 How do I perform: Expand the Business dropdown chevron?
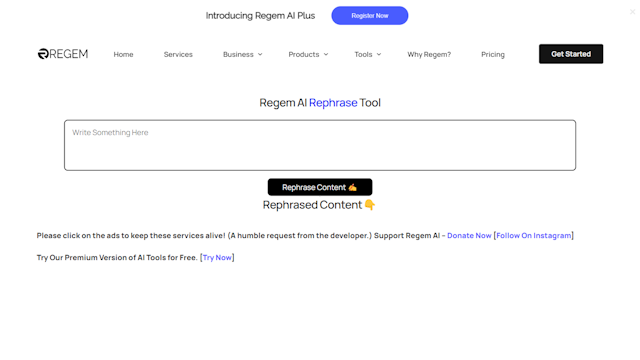[260, 54]
